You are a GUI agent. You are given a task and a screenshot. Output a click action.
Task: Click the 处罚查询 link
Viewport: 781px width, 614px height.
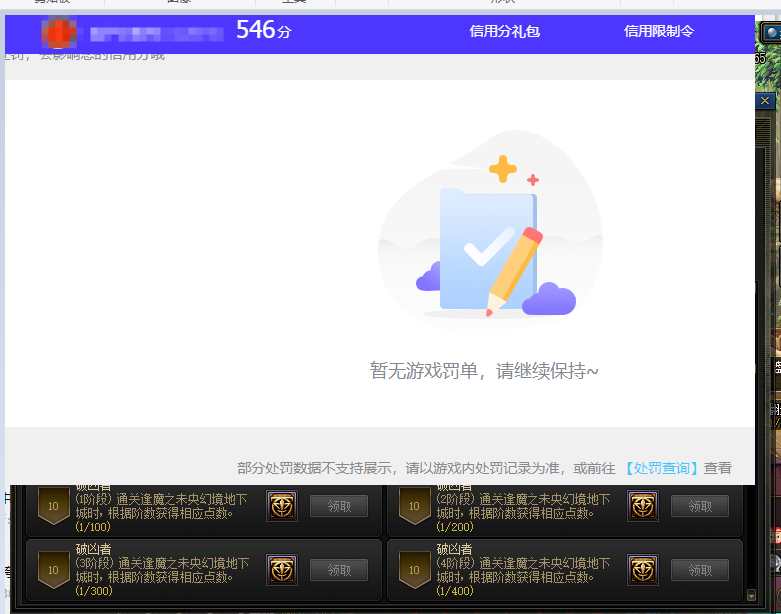click(661, 468)
